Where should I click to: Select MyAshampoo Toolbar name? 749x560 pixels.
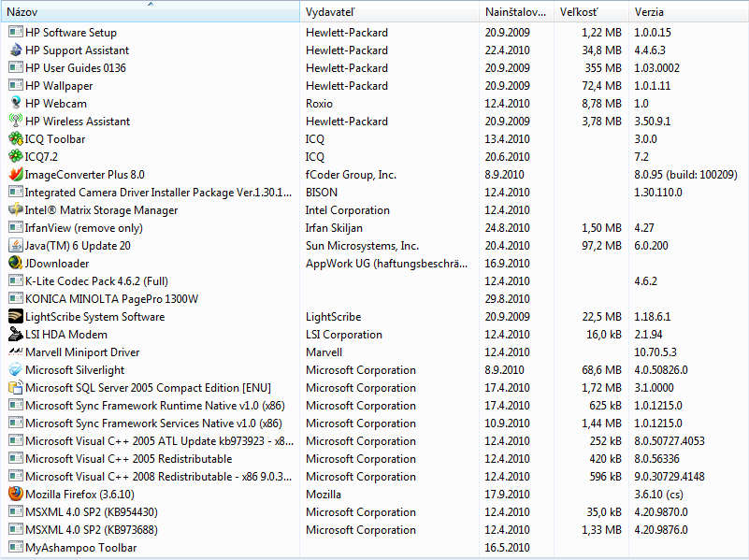coord(80,548)
